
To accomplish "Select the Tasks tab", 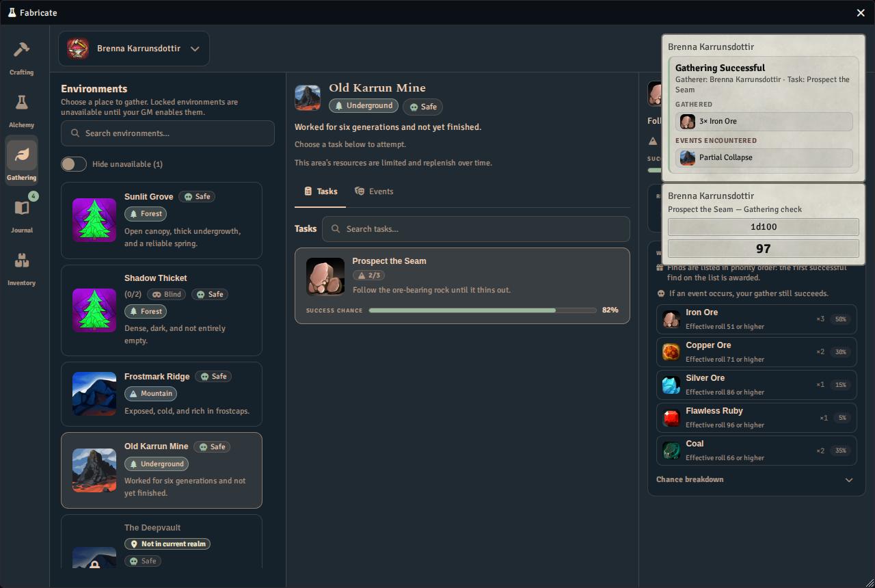I will click(321, 191).
